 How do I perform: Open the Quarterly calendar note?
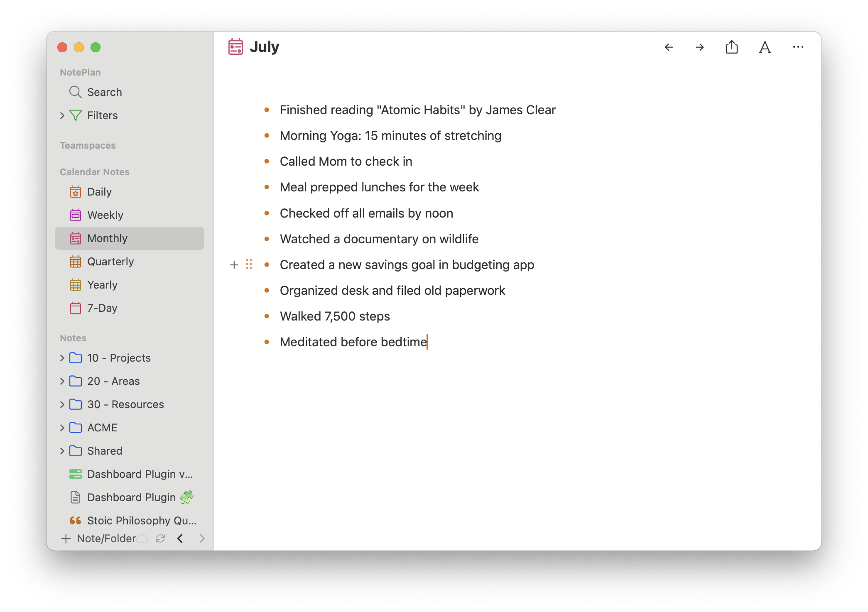click(110, 262)
